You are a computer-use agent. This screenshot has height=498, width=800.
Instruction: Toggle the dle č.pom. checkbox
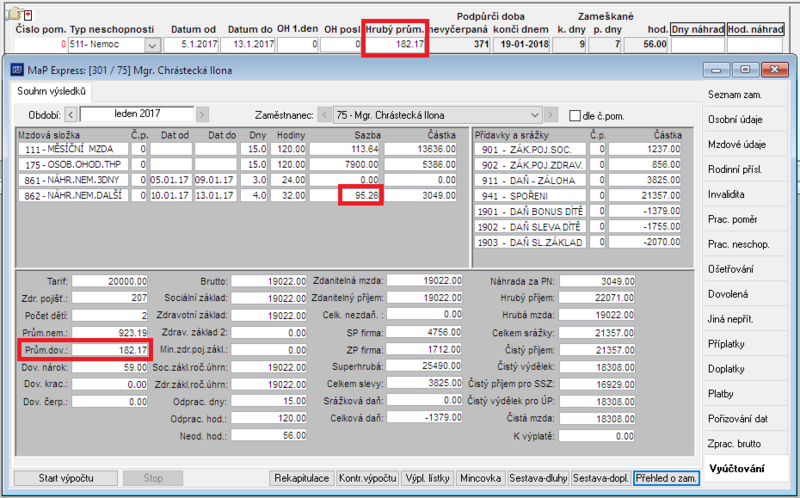click(x=574, y=116)
